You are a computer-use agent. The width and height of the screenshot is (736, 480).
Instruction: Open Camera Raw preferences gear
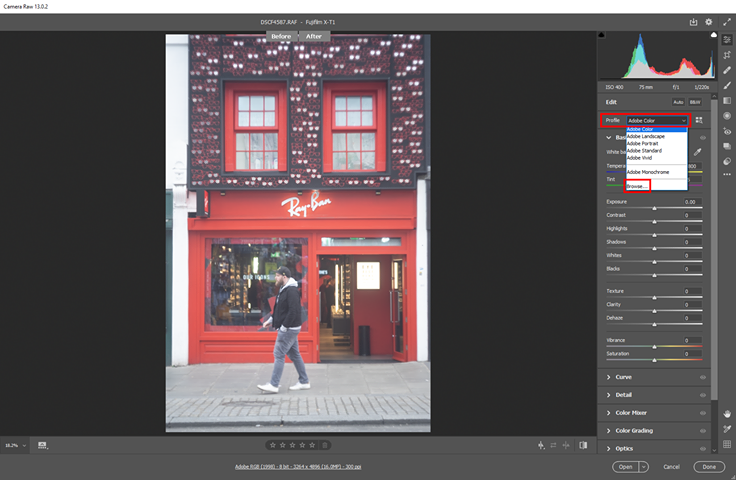point(709,22)
